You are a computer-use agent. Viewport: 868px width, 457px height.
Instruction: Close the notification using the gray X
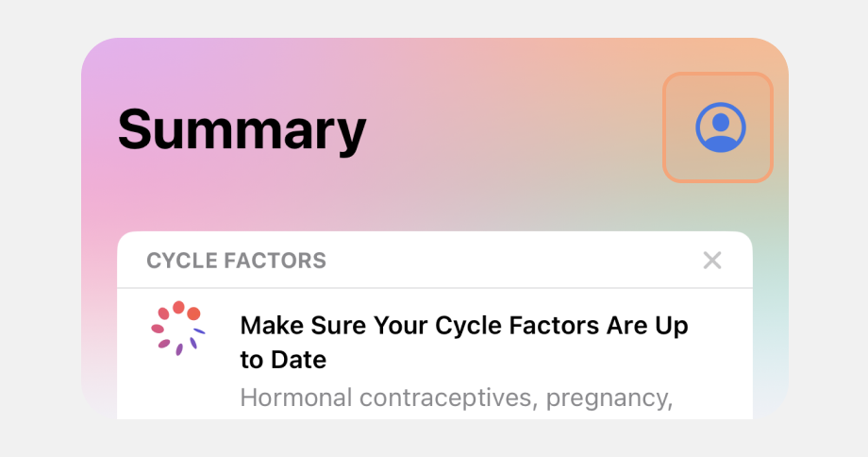tap(712, 261)
